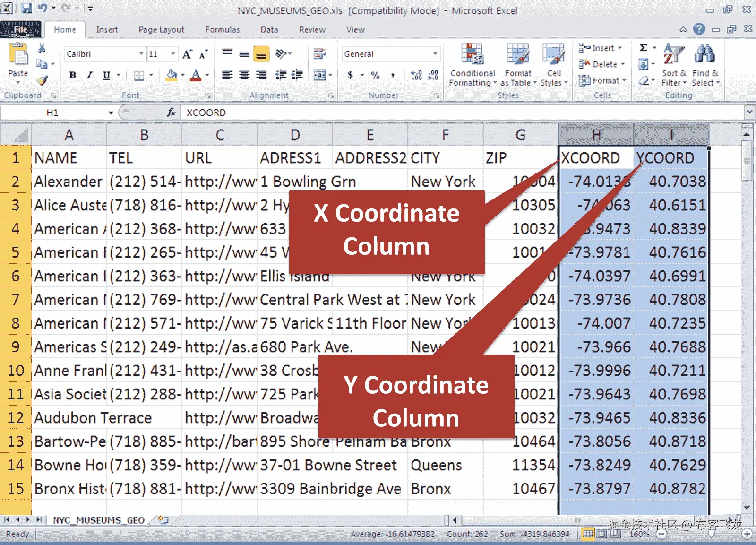Click the Undo arrow icon
Image resolution: width=756 pixels, height=545 pixels.
pos(43,8)
